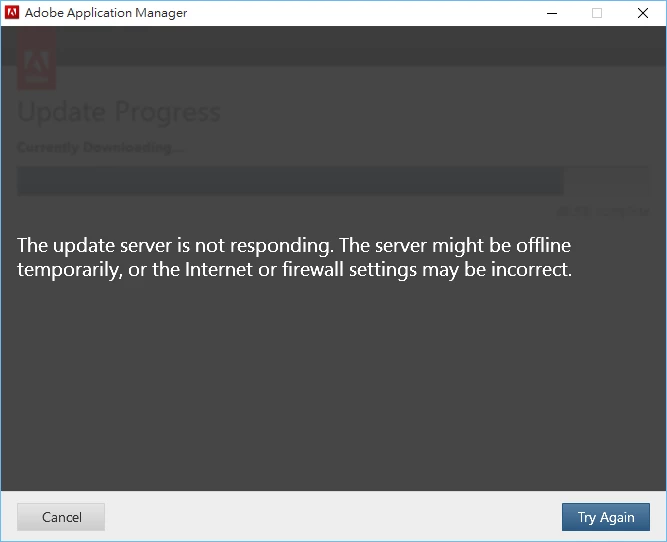The width and height of the screenshot is (667, 542).
Task: Click the 'update server is not responding' message
Action: coord(294,257)
